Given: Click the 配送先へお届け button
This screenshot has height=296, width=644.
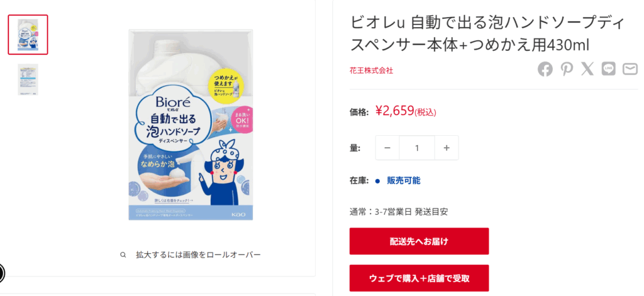Looking at the screenshot, I should pos(419,241).
